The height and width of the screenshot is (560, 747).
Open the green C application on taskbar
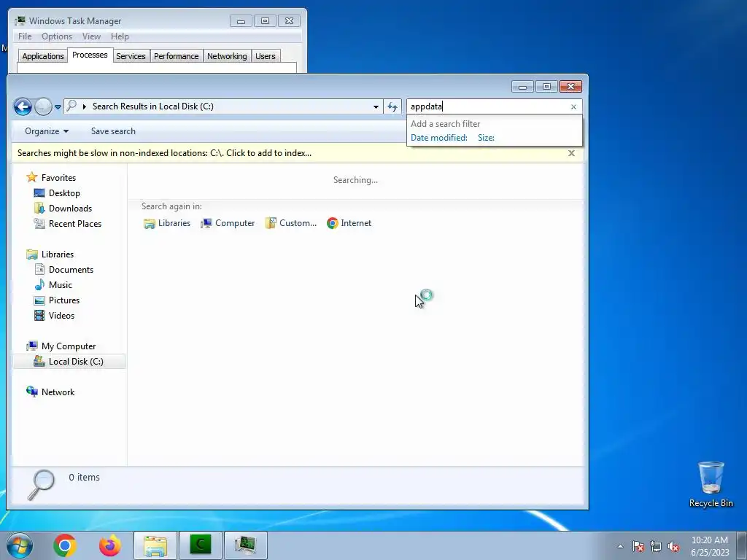click(200, 545)
